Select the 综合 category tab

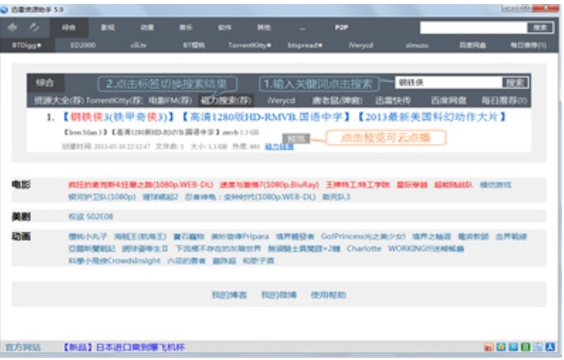pos(68,27)
